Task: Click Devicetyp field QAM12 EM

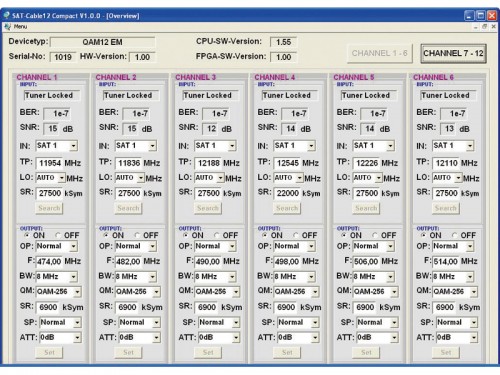Action: tap(102, 42)
